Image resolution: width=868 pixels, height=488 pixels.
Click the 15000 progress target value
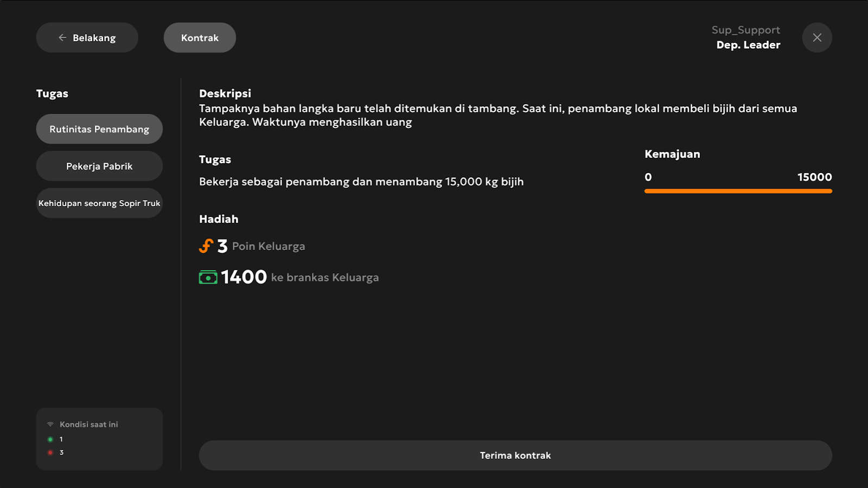pos(814,177)
